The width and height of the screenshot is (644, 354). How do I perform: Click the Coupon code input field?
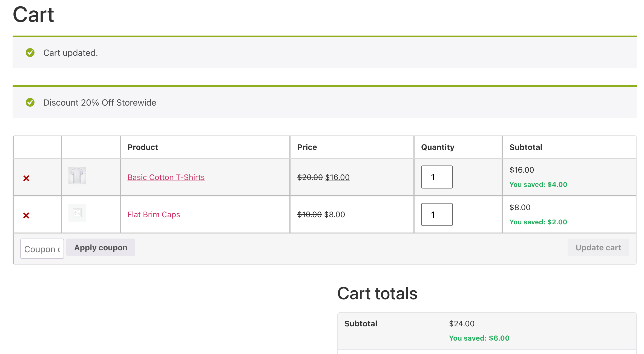42,249
